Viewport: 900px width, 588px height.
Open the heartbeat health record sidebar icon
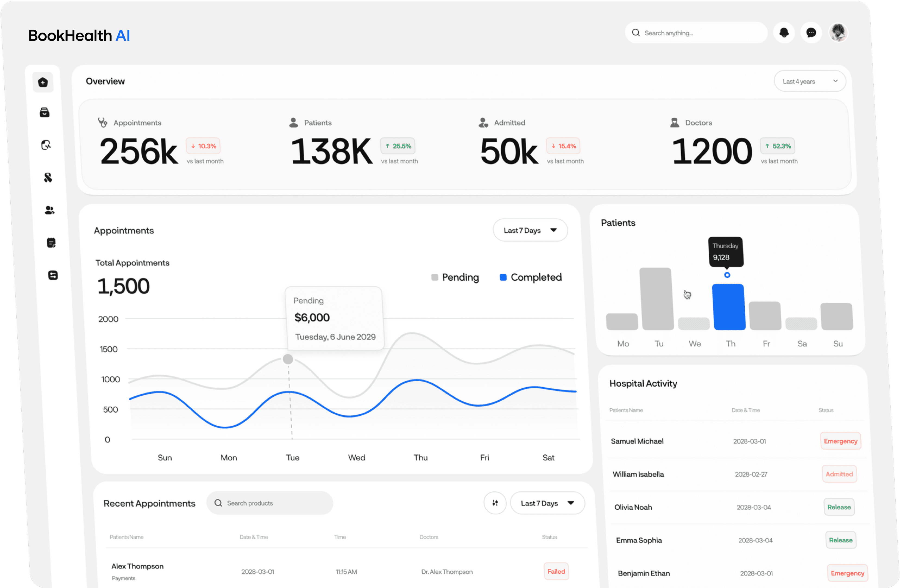(46, 145)
